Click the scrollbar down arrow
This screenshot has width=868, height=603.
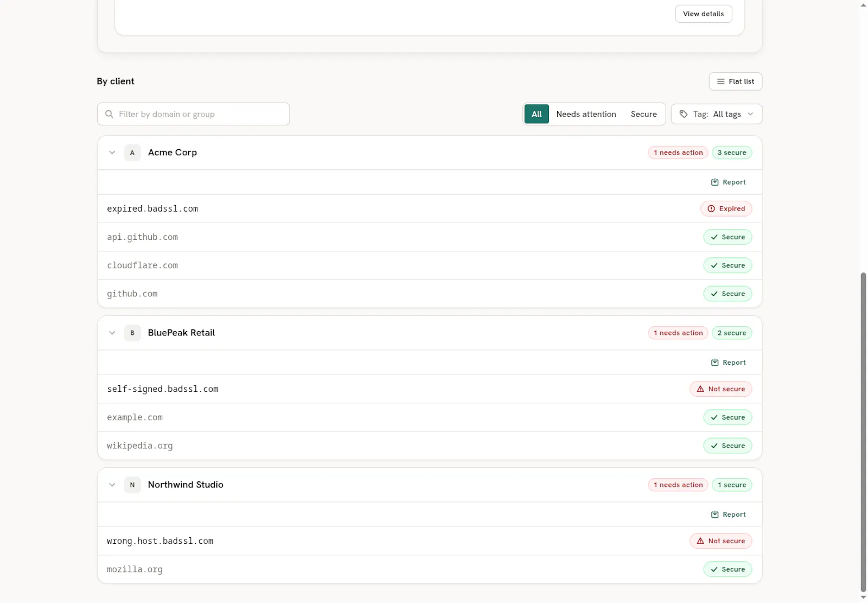pyautogui.click(x=864, y=598)
